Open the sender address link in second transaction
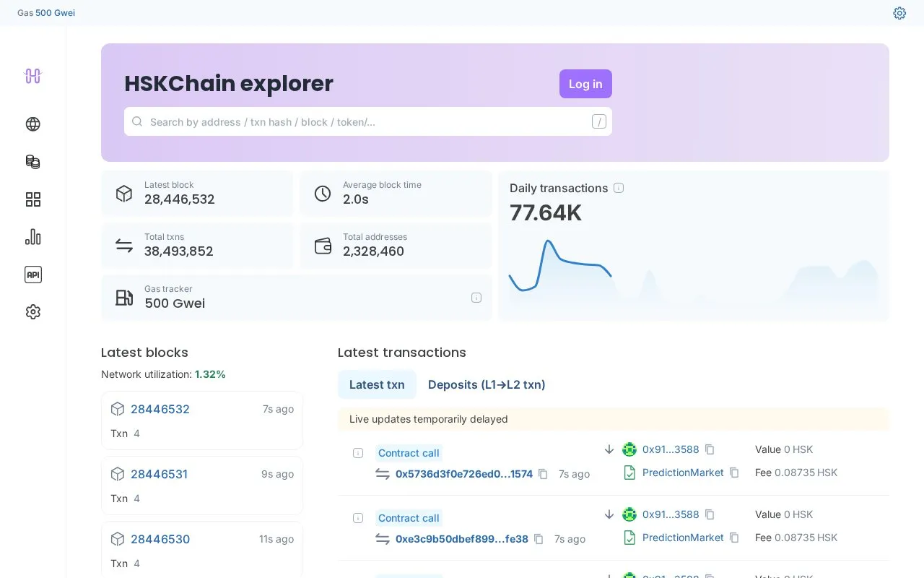Image resolution: width=924 pixels, height=578 pixels. (x=671, y=514)
